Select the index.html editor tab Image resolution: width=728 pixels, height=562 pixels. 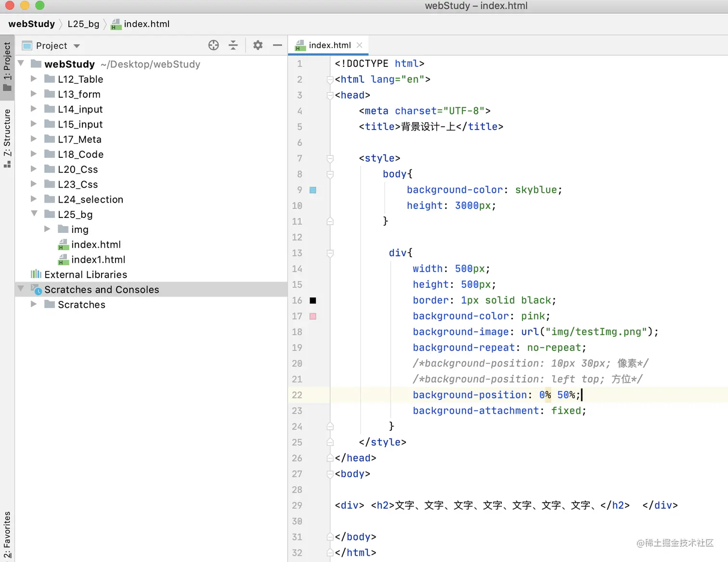pos(329,45)
